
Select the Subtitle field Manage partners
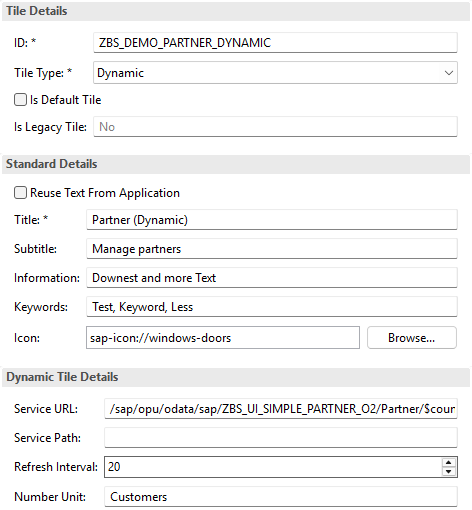pos(272,249)
